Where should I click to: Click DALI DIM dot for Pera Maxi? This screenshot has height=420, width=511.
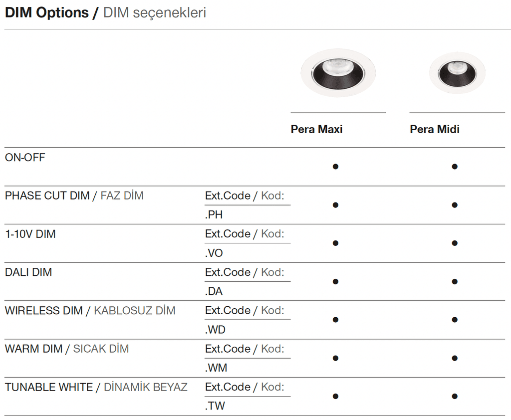click(x=335, y=281)
